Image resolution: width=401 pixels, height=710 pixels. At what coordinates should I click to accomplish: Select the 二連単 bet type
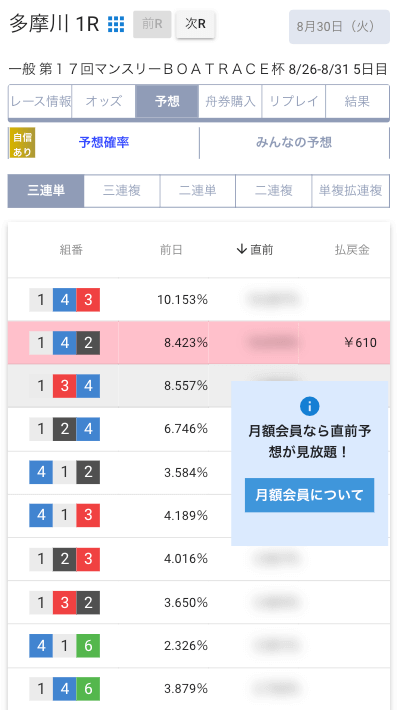click(x=198, y=191)
